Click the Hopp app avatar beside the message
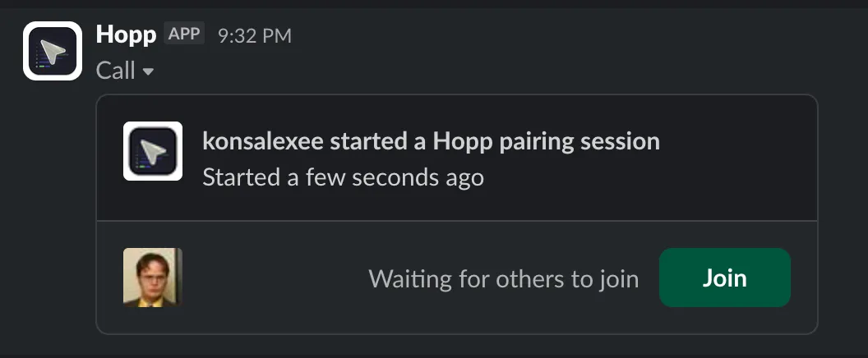Screen dimensions: 868x358 (x=53, y=51)
